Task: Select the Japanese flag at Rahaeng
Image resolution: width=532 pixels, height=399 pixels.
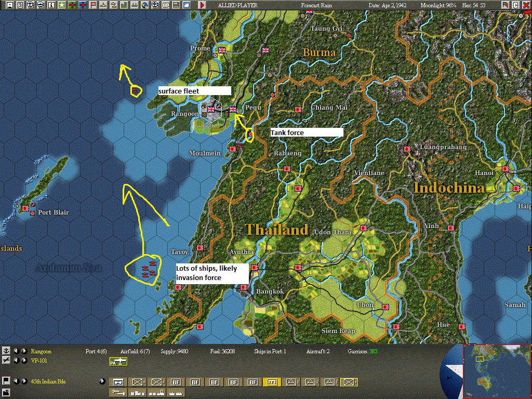Action: 287,169
